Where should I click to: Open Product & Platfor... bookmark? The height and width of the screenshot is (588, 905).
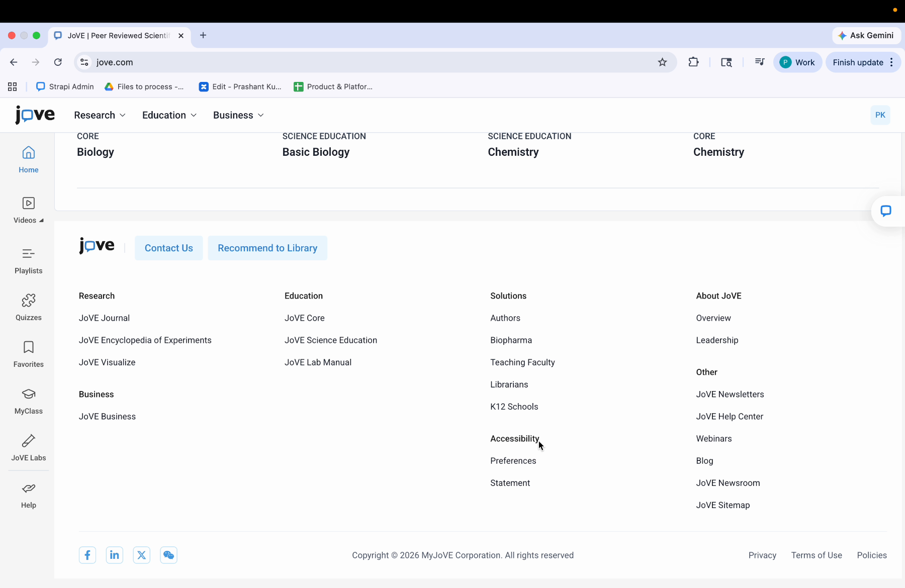[x=333, y=87]
